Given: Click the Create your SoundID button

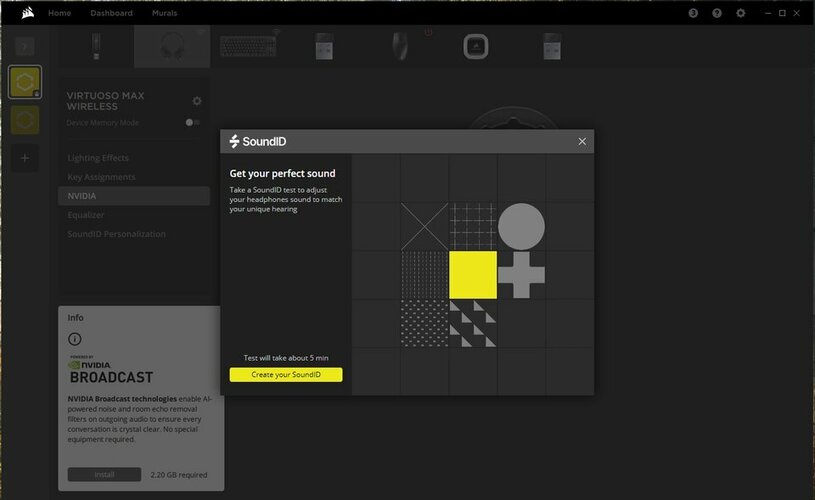Looking at the screenshot, I should [x=286, y=375].
